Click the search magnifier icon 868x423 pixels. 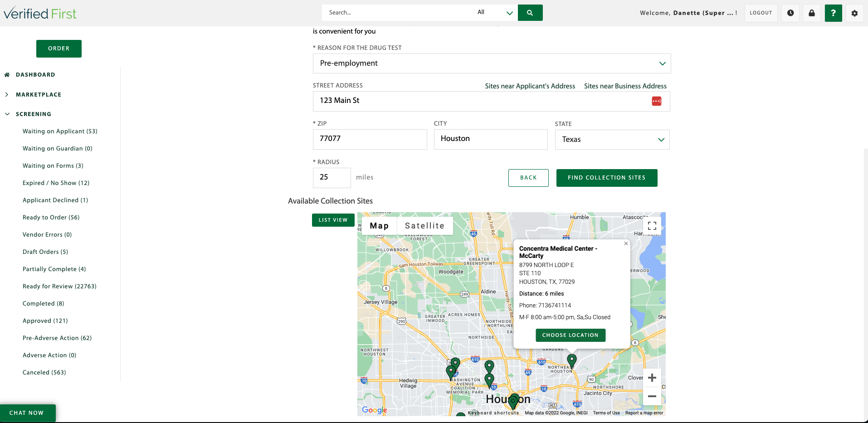(530, 13)
